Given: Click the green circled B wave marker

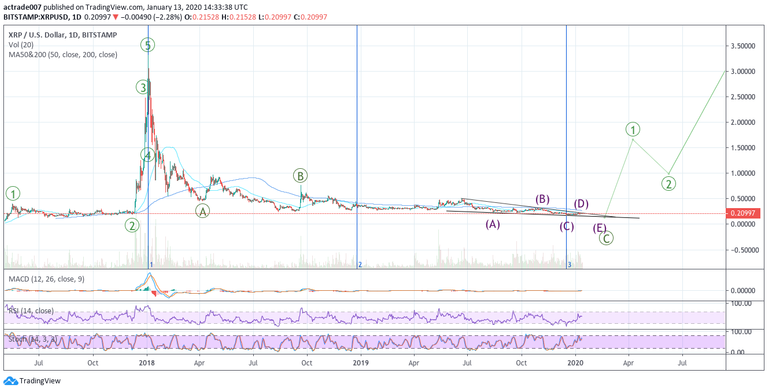Looking at the screenshot, I should click(300, 175).
